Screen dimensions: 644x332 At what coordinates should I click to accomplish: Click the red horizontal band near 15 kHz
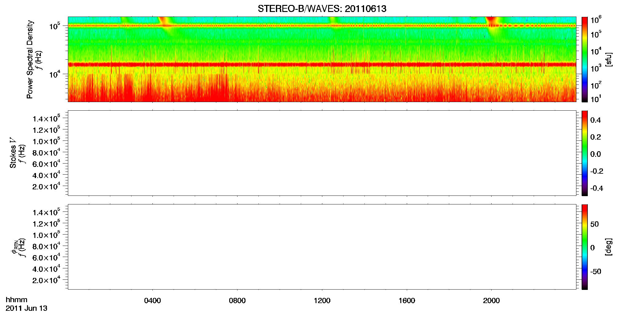pyautogui.click(x=322, y=65)
